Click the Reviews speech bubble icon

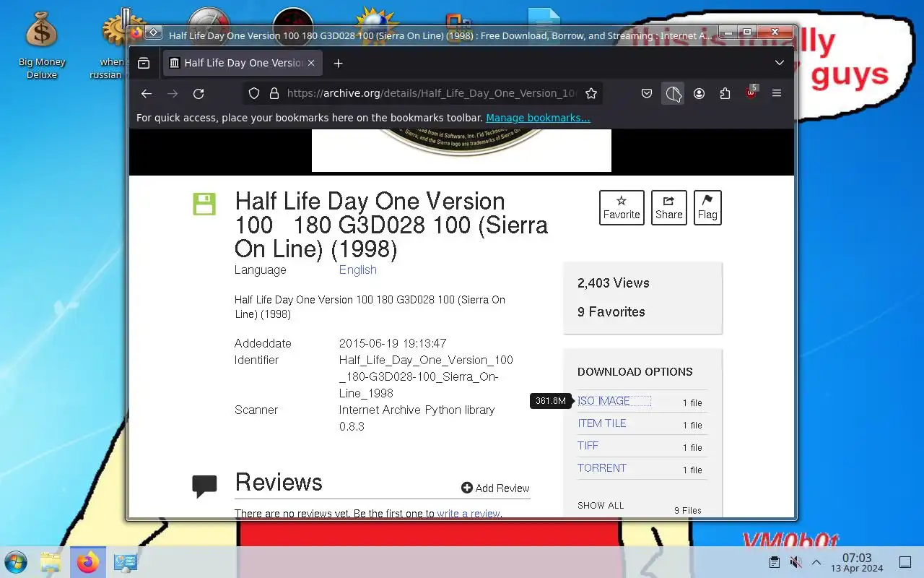tap(204, 486)
